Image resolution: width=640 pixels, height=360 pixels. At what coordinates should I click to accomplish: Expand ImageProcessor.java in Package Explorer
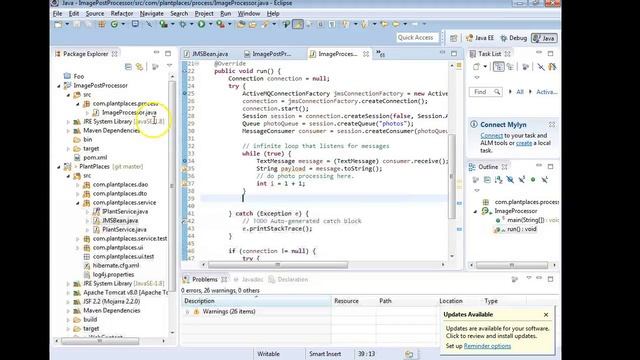[x=87, y=113]
